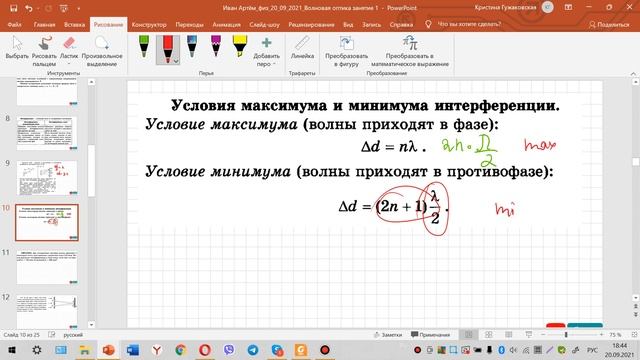This screenshot has width=640, height=360.
Task: Select the green pen
Action: point(144,46)
